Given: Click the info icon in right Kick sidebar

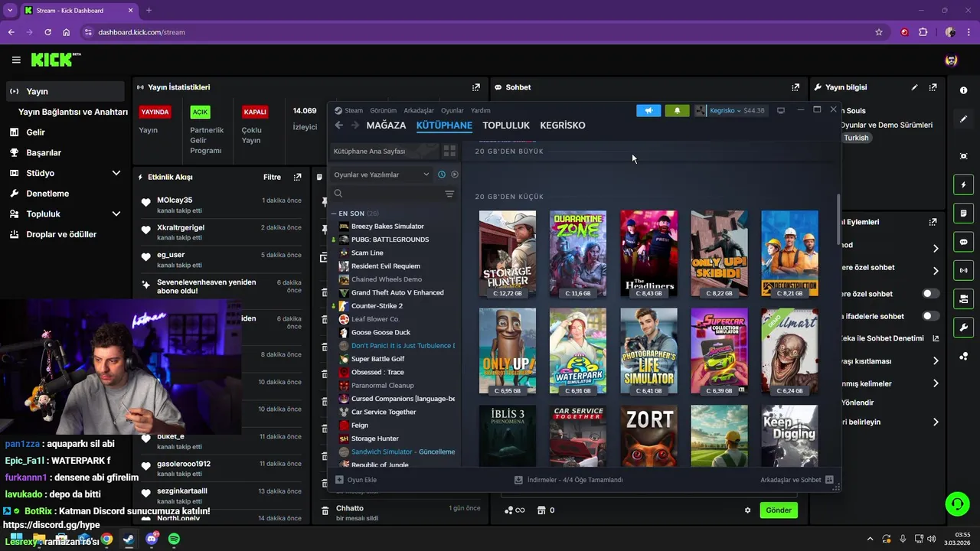Looking at the screenshot, I should pyautogui.click(x=963, y=90).
